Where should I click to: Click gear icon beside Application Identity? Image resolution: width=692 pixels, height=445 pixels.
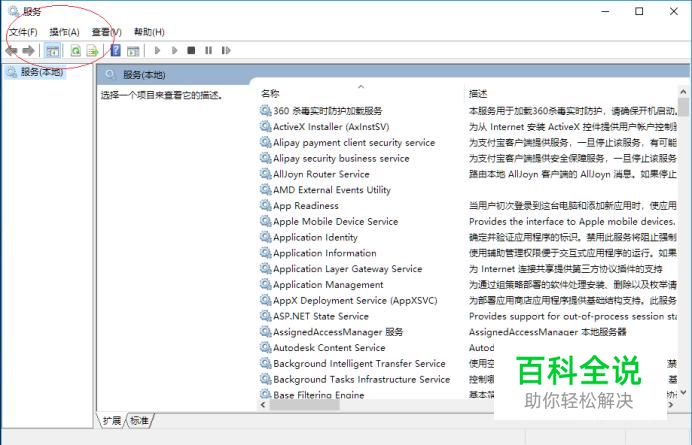pos(265,237)
